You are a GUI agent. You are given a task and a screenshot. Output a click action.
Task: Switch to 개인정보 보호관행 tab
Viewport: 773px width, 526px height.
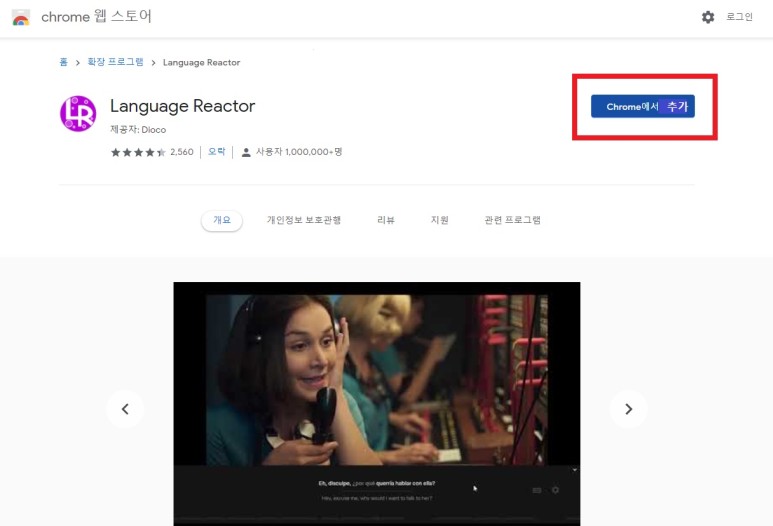(x=304, y=220)
